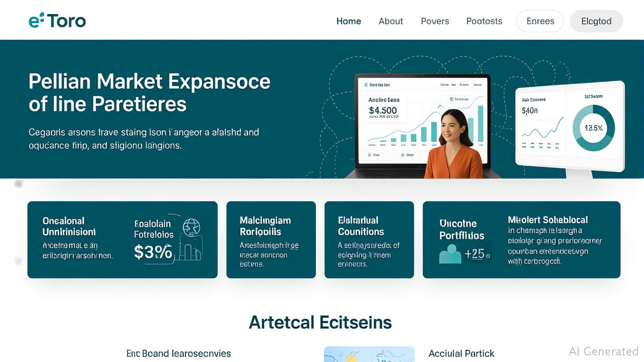Image resolution: width=644 pixels, height=362 pixels.
Task: Click the light-blue thumbnail beside Acciulal Partick
Action: point(369,354)
